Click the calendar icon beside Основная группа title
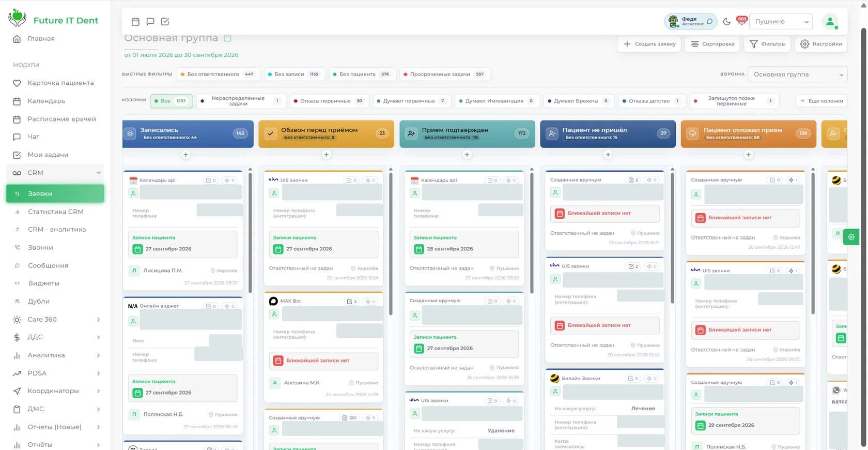 tap(227, 38)
